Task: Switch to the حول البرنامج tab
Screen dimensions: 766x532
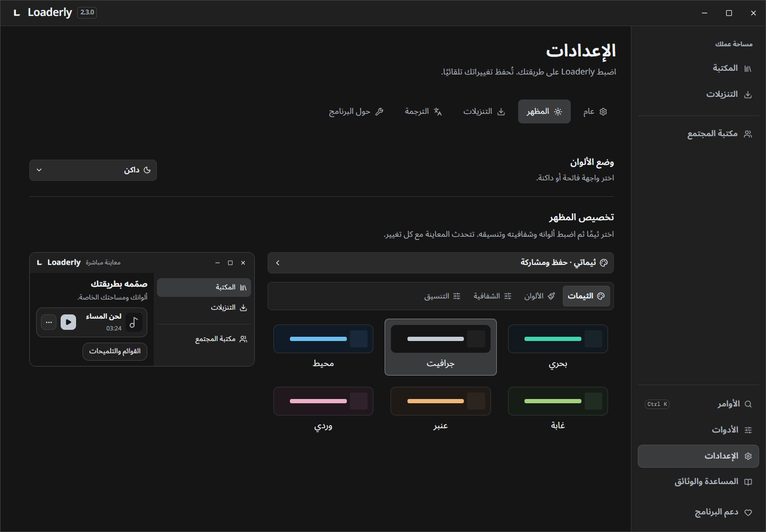Action: (x=356, y=112)
